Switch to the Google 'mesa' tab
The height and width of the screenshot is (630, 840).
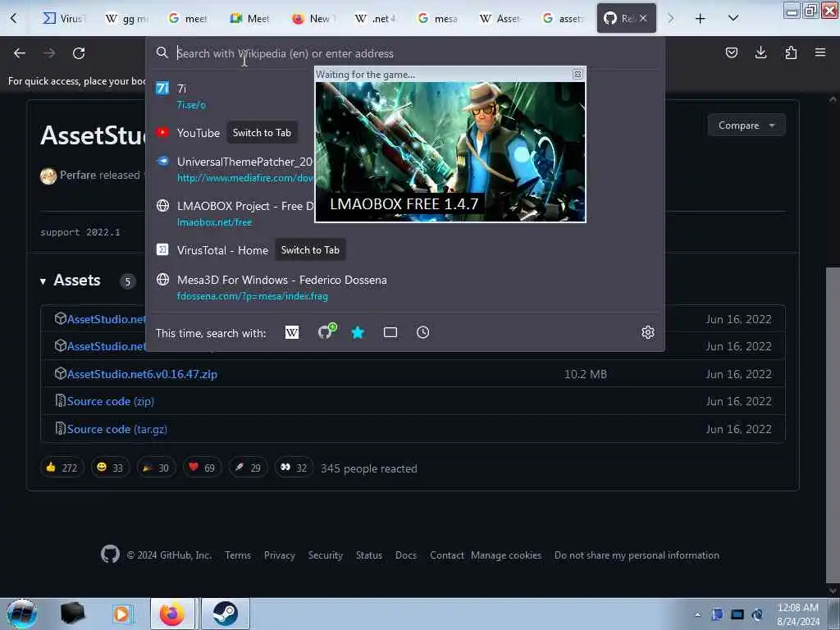pyautogui.click(x=438, y=19)
